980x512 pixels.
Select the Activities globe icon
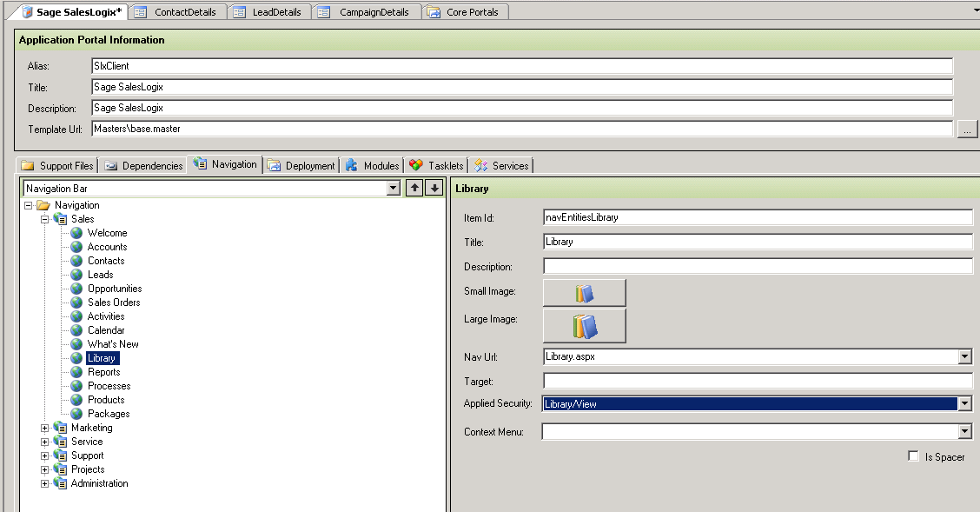pos(76,316)
